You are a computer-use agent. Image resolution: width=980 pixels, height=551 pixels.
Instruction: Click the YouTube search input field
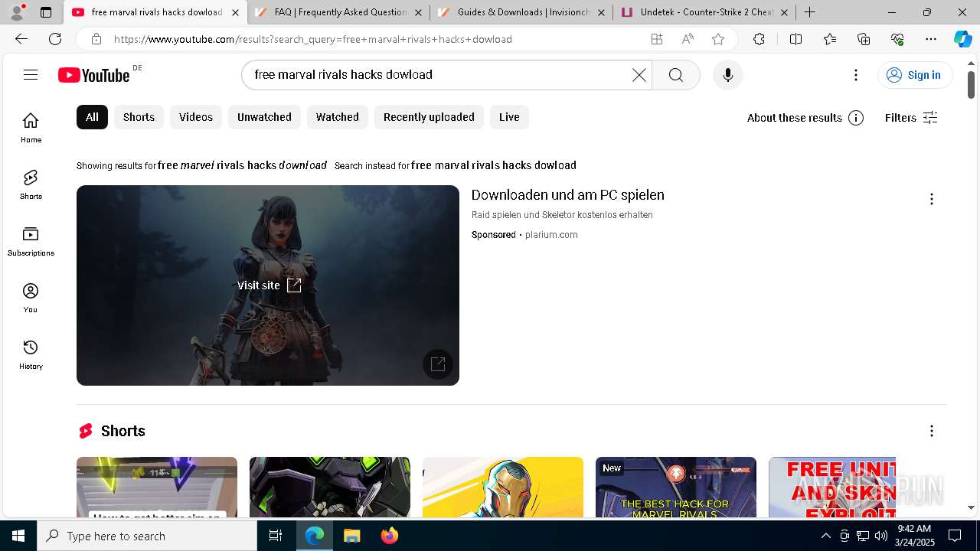click(x=440, y=74)
